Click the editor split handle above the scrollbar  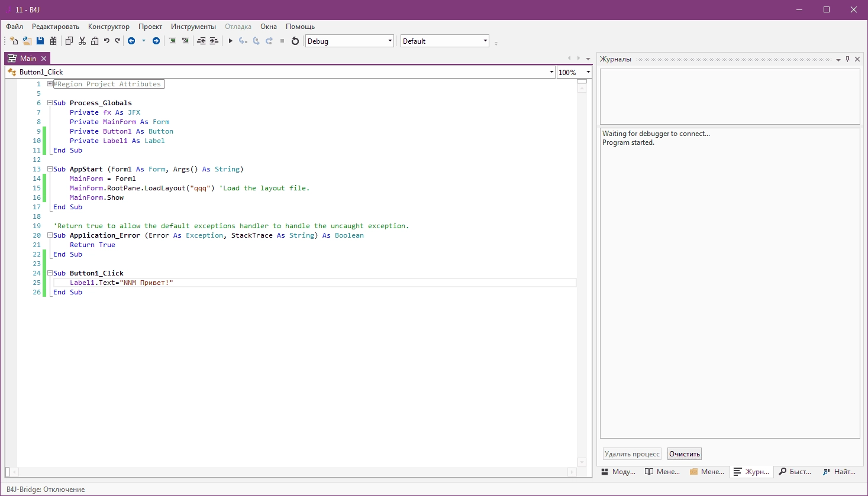(x=582, y=82)
